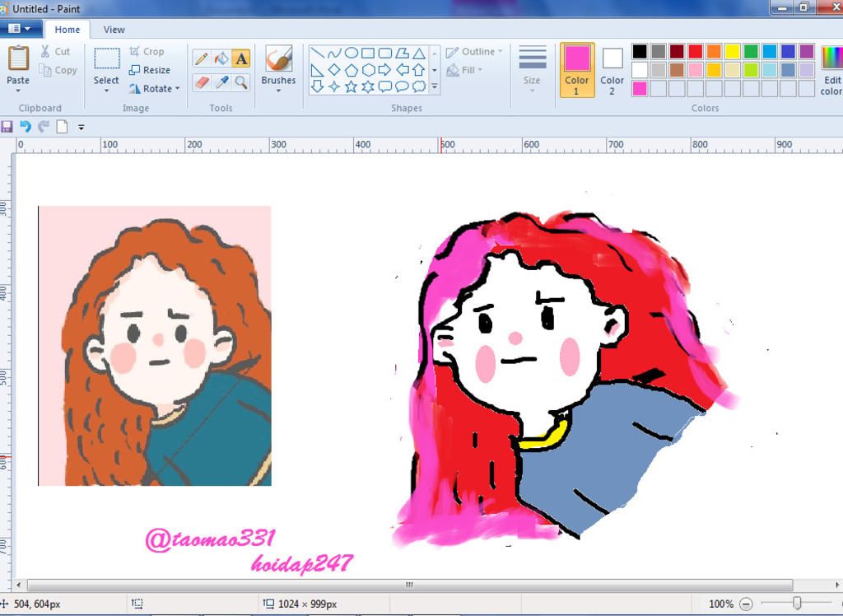Open the shape Fill dropdown
The width and height of the screenshot is (843, 616).
(x=464, y=70)
